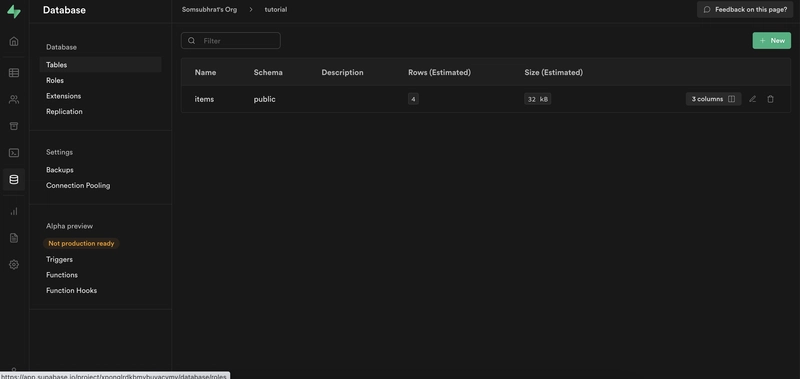This screenshot has height=379, width=800.
Task: Click the Description column header
Action: (342, 72)
